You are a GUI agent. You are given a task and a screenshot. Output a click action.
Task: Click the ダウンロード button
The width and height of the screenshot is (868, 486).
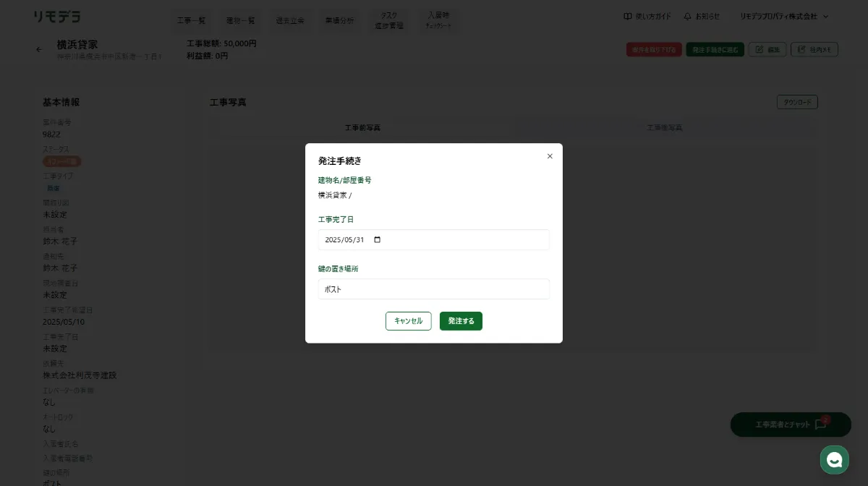[797, 102]
